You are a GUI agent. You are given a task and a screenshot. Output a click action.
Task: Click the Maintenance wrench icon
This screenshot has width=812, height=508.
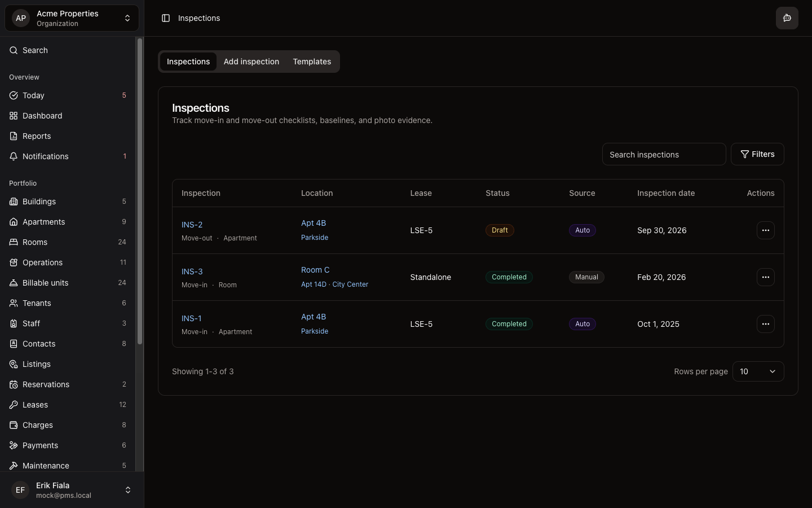point(14,466)
